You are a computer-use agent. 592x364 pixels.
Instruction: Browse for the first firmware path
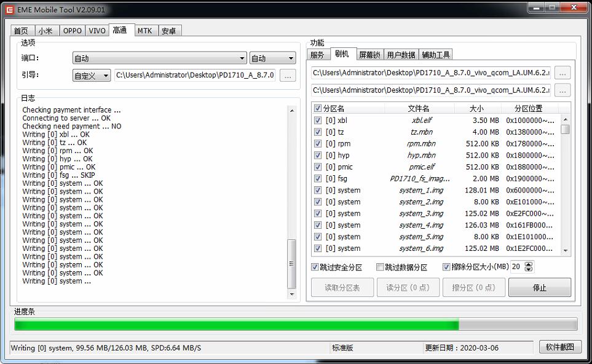562,73
